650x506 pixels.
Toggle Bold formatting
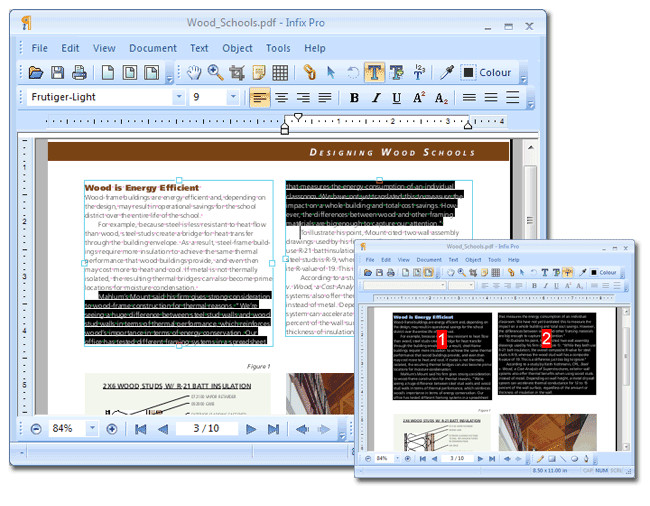[353, 98]
